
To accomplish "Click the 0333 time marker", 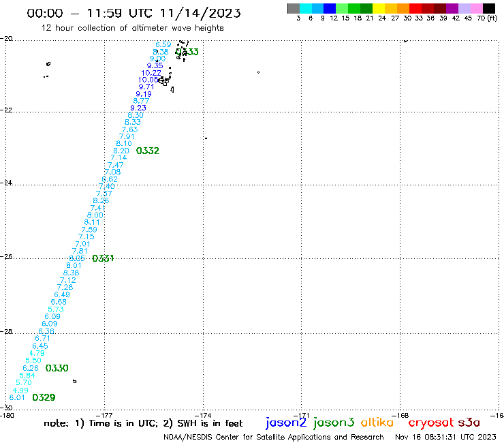I will coord(187,52).
